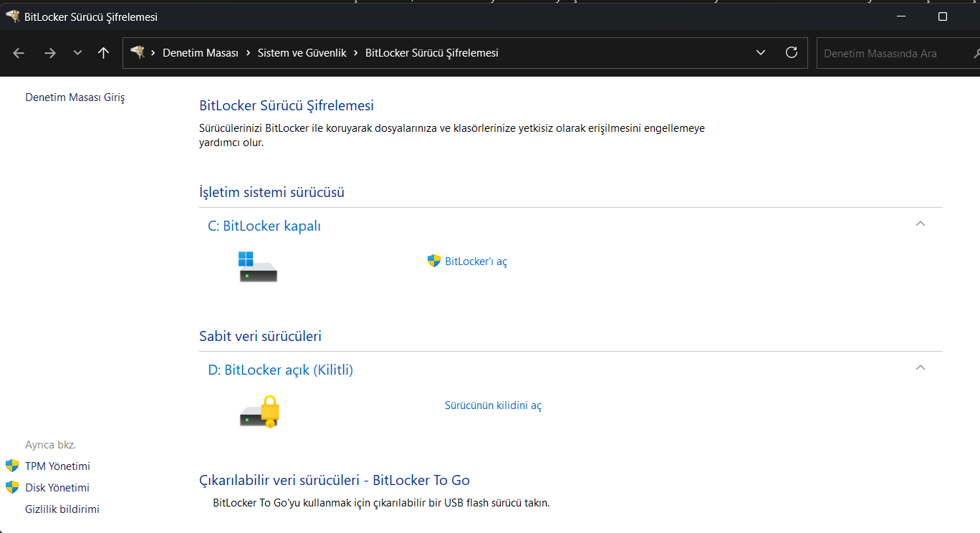The image size is (980, 533).
Task: Collapse the C: drive section chevron
Action: (x=921, y=224)
